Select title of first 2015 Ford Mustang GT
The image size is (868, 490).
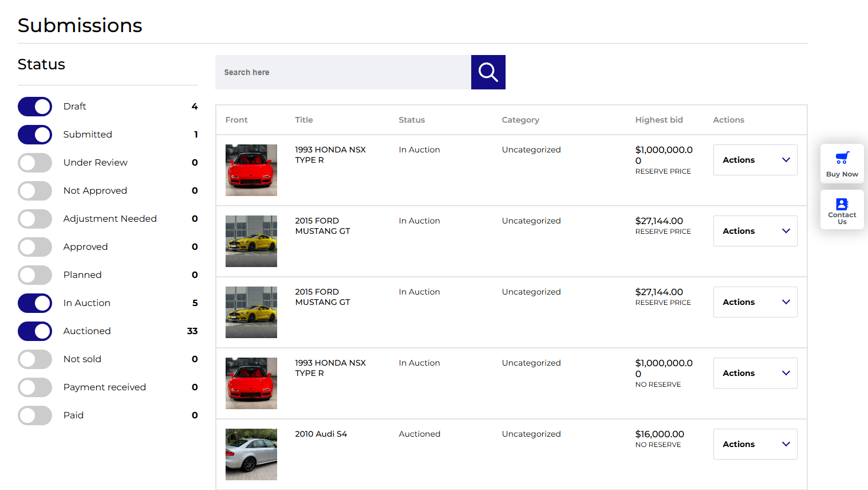322,226
